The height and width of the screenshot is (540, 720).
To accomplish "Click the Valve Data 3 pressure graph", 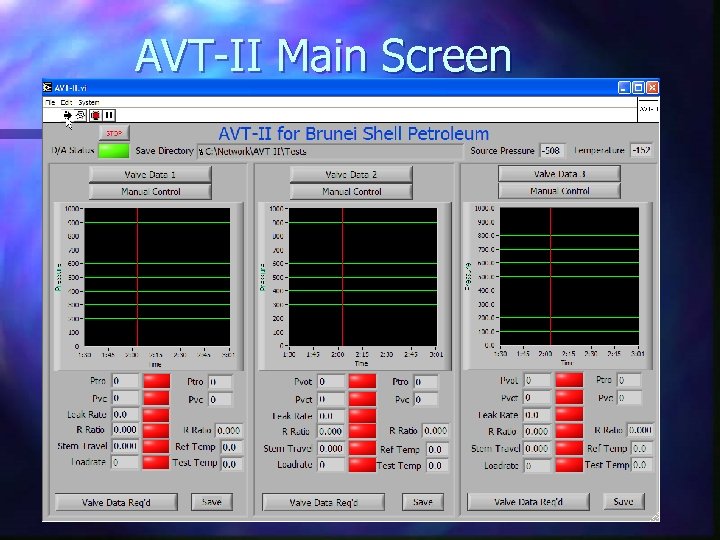I will click(x=569, y=276).
